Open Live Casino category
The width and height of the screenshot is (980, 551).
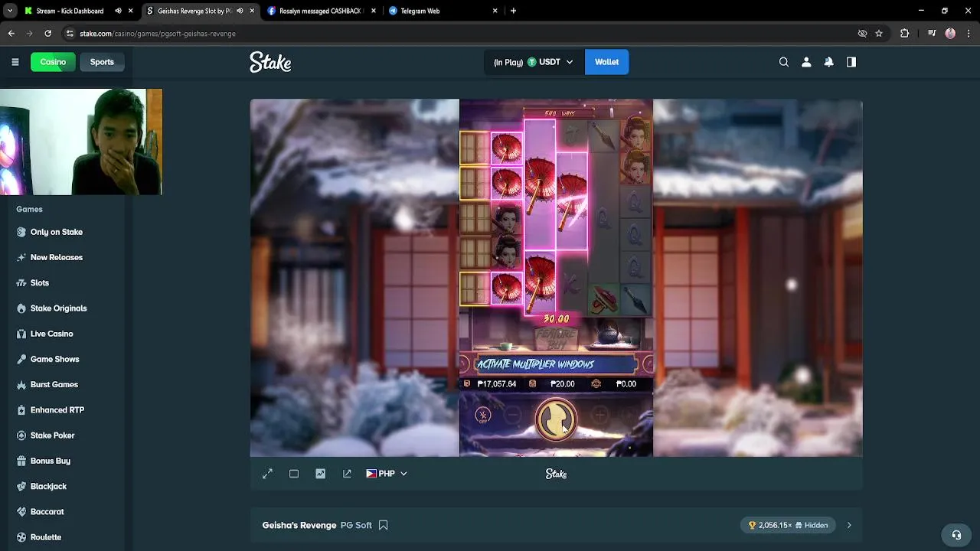pyautogui.click(x=52, y=334)
